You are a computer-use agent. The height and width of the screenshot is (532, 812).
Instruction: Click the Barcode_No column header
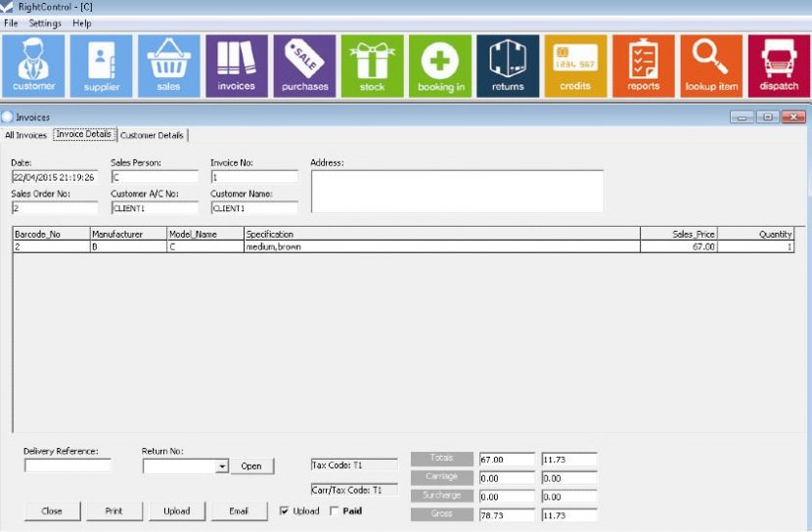[x=51, y=234]
